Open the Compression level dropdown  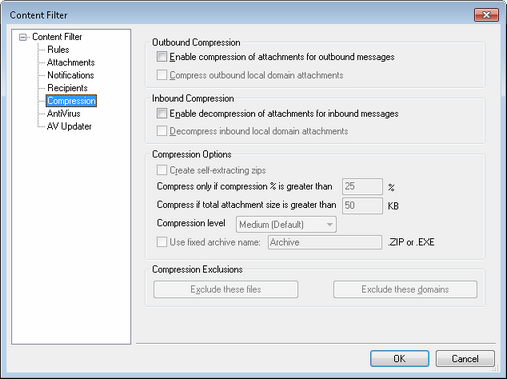tap(286, 224)
